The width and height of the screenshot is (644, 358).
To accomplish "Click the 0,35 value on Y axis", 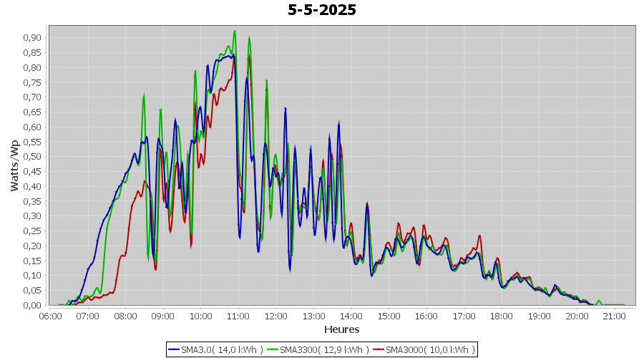I will 32,201.
